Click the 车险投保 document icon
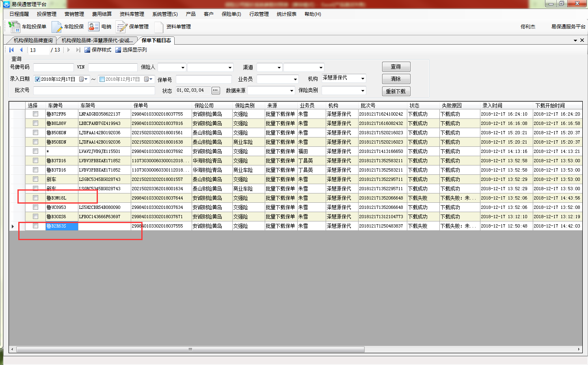 point(57,27)
